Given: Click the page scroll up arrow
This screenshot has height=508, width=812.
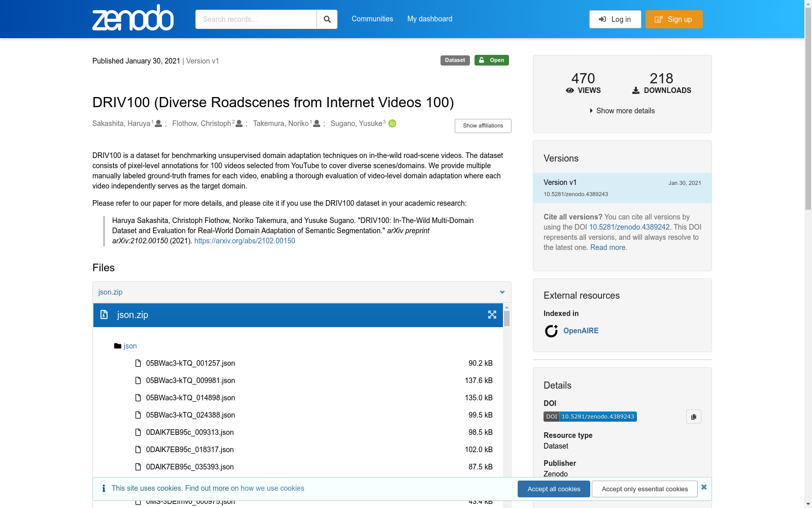Looking at the screenshot, I should point(808,4).
